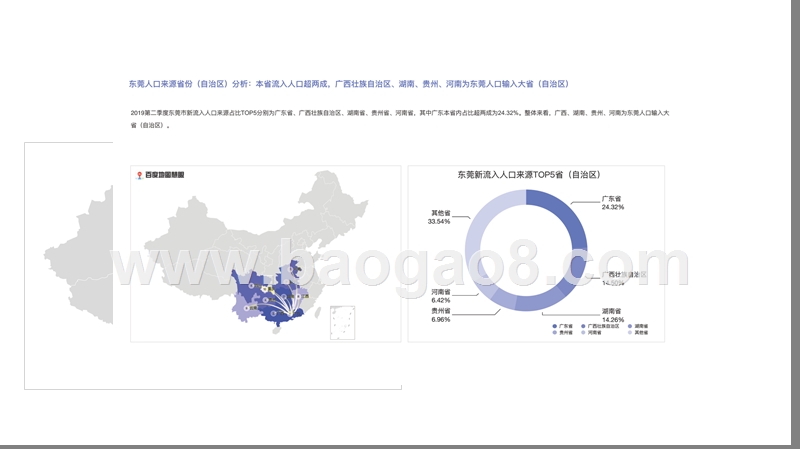
Task: Click the 百度地图慧眼 text label
Action: [164, 175]
